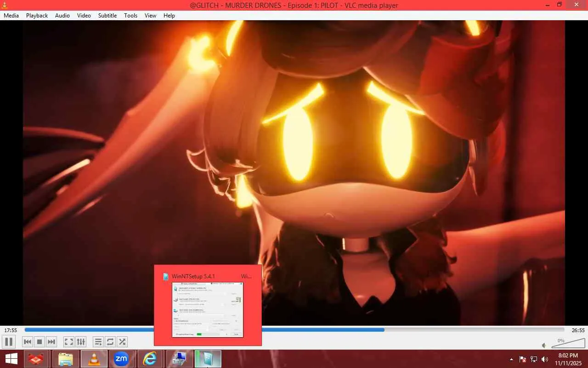Toggle the total time 26:55 display
Screen dimensions: 588x368
578,330
